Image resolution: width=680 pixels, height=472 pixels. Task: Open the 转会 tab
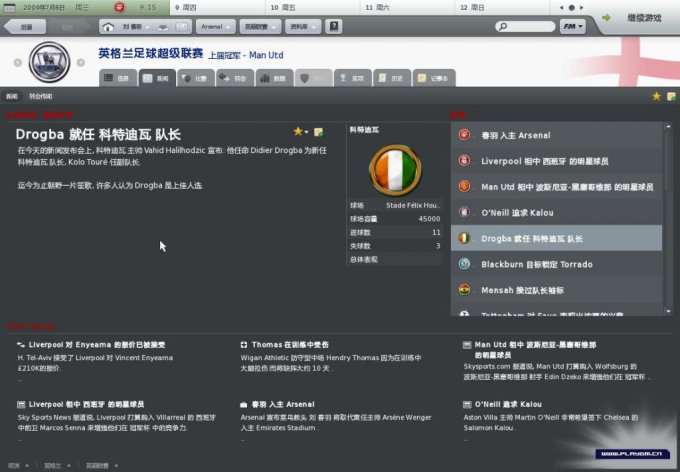235,78
